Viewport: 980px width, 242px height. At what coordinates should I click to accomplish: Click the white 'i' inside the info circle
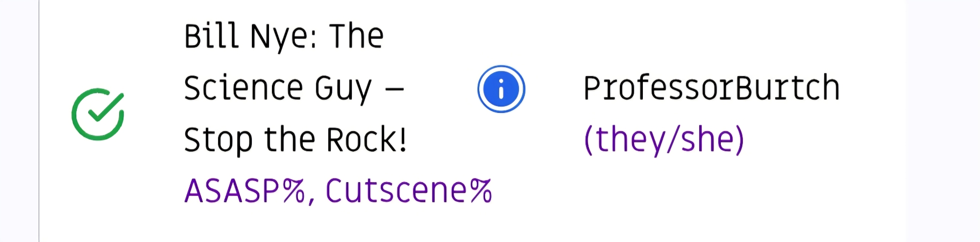pos(501,90)
